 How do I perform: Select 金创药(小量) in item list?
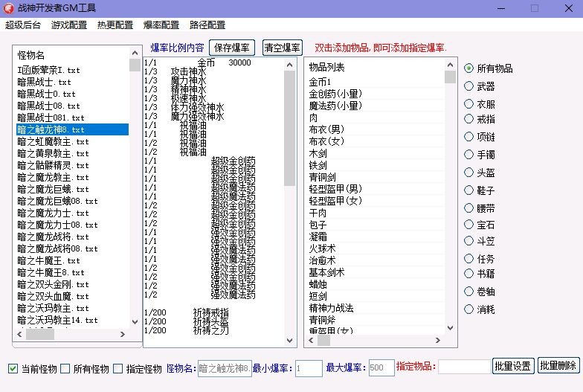[x=335, y=94]
